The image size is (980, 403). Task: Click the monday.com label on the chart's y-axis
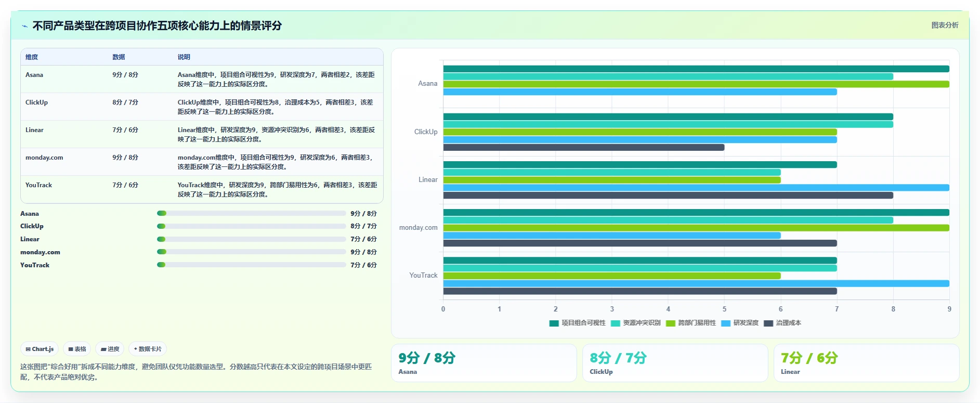click(418, 228)
